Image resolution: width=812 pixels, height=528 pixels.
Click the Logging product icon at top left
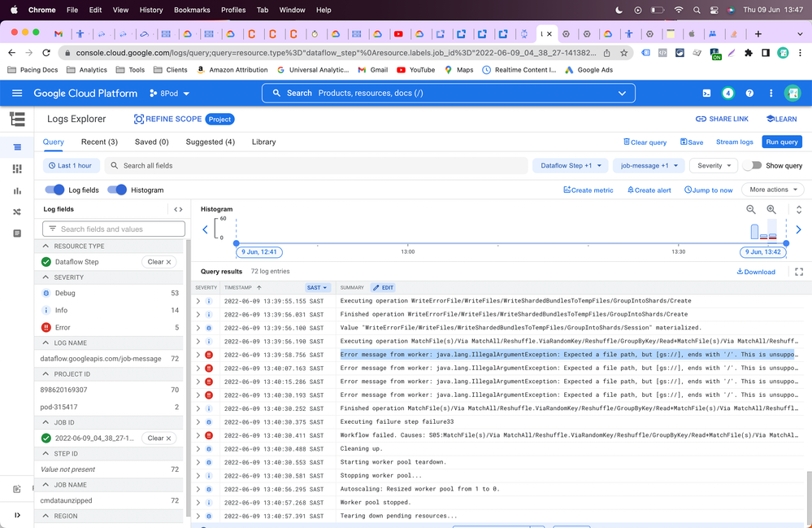(17, 119)
